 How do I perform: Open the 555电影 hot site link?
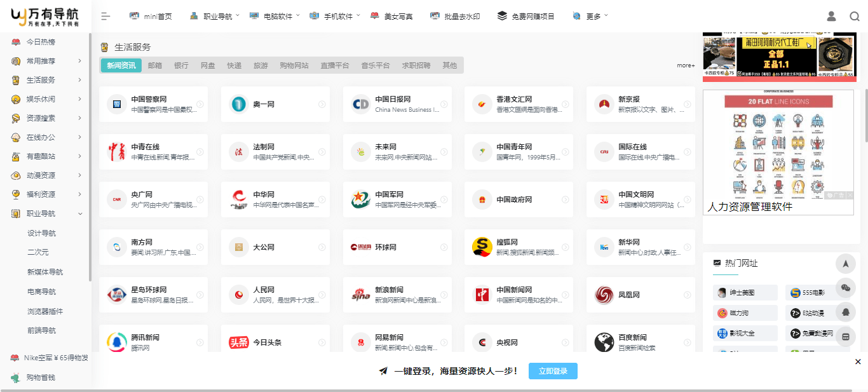(818, 293)
